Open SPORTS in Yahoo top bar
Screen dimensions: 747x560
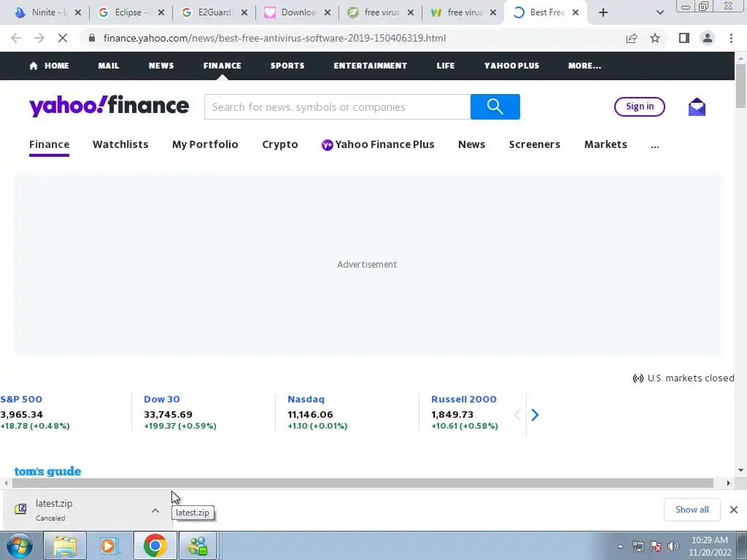pyautogui.click(x=287, y=66)
